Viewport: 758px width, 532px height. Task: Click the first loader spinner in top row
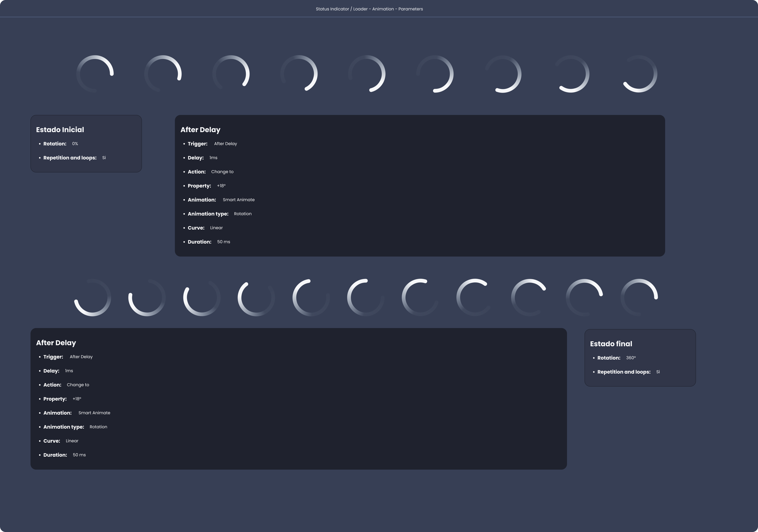[x=95, y=74]
